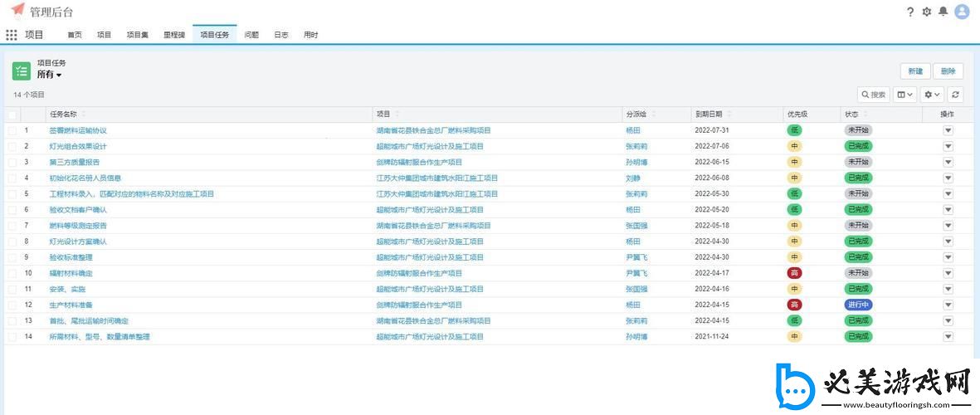Switch to the 日志 tab
Screen dimensions: 980x415
point(281,35)
